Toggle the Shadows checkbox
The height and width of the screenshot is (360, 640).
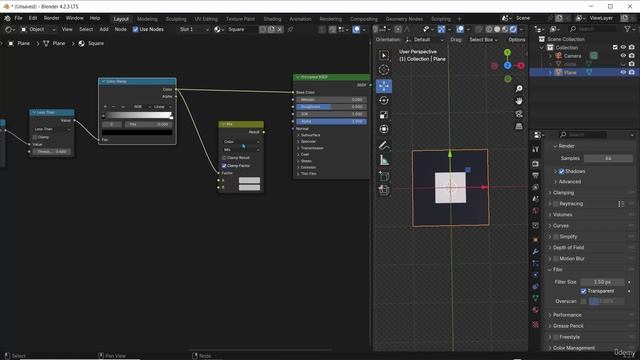(x=562, y=171)
